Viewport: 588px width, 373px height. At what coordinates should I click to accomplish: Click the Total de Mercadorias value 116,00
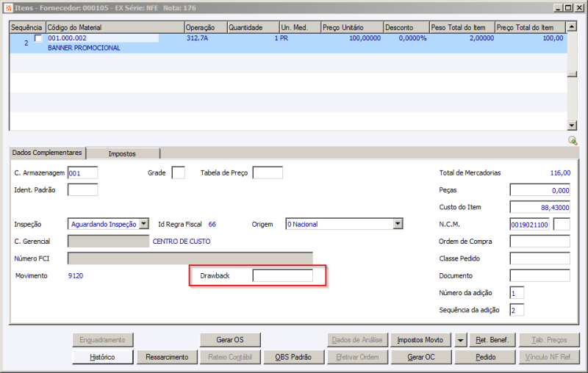[560, 173]
